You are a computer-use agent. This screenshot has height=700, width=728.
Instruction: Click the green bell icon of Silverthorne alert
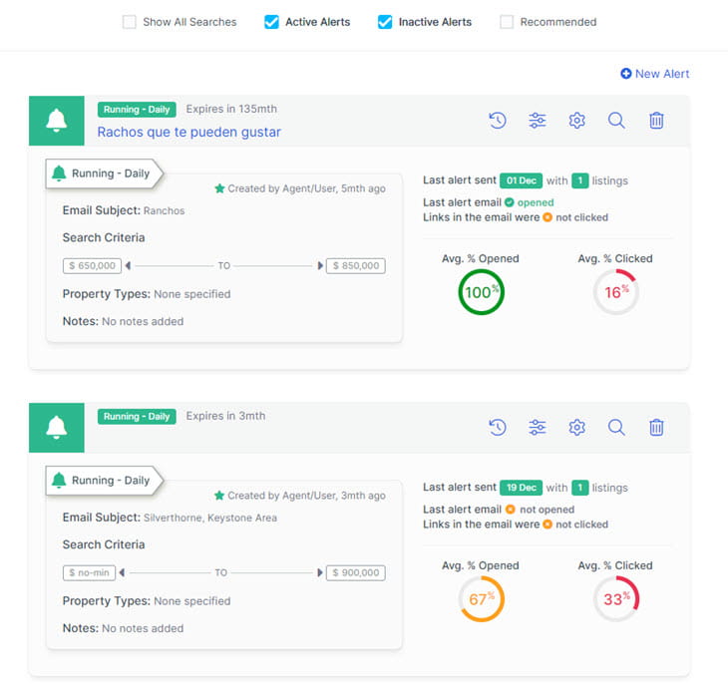[57, 427]
